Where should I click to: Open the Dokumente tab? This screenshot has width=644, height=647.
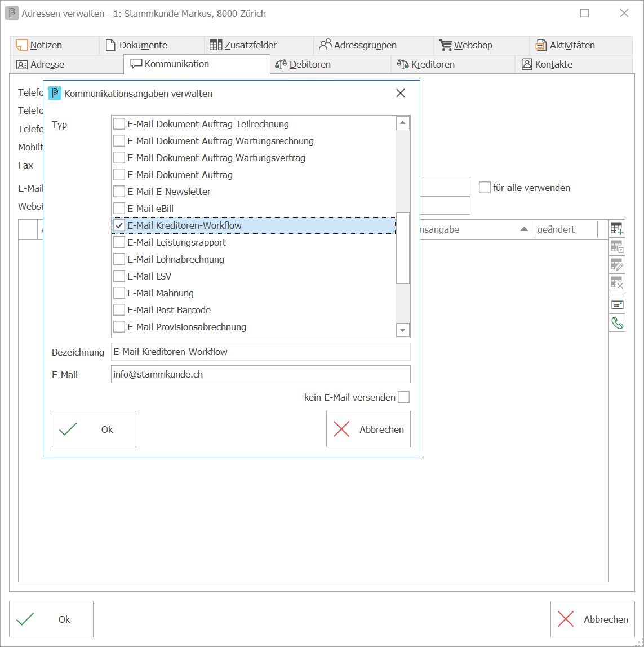click(x=152, y=45)
